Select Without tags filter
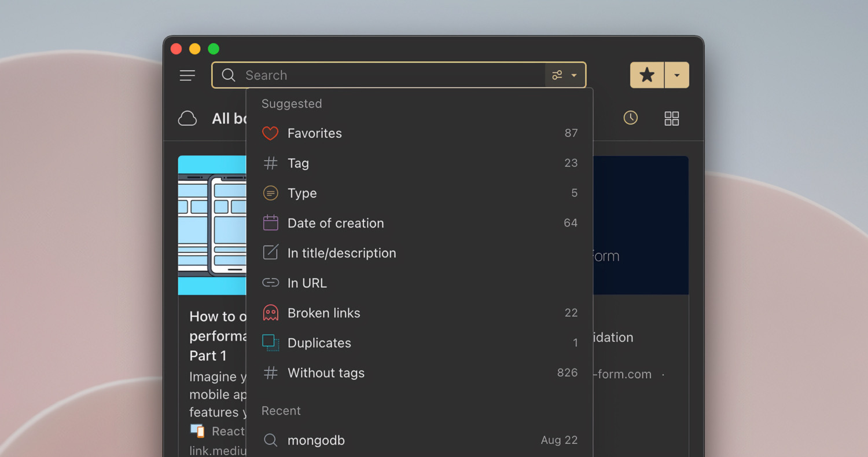 (x=420, y=373)
